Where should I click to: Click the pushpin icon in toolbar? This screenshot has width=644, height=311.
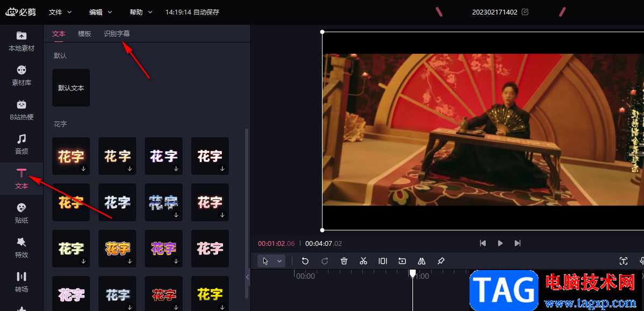coord(440,261)
